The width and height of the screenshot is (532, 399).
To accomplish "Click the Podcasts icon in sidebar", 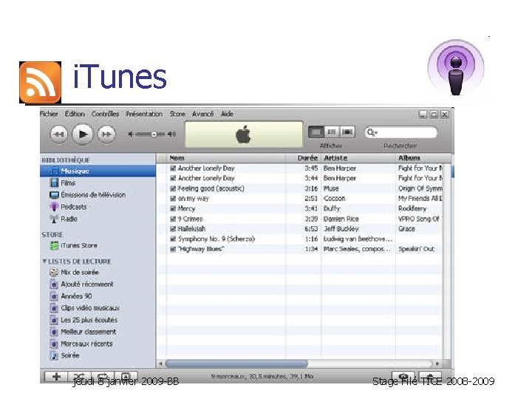I will [x=54, y=207].
